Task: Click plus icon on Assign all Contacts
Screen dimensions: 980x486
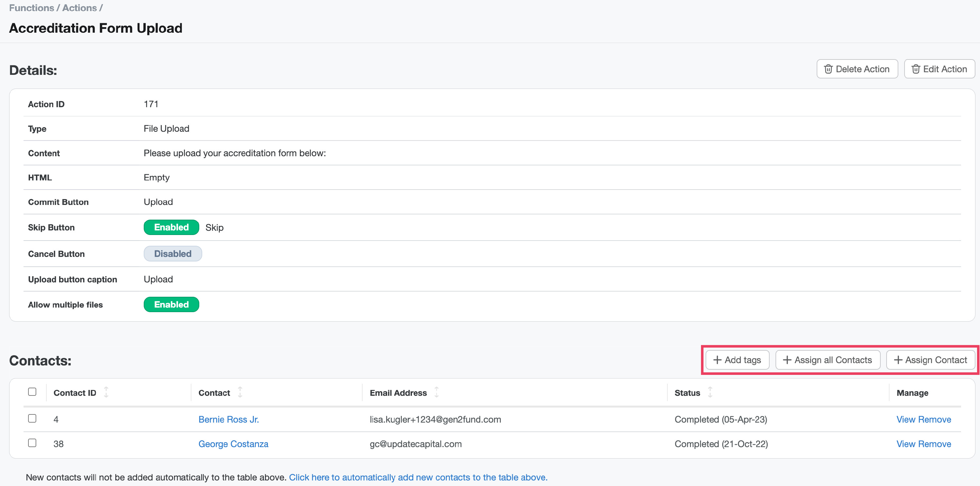Action: [787, 360]
